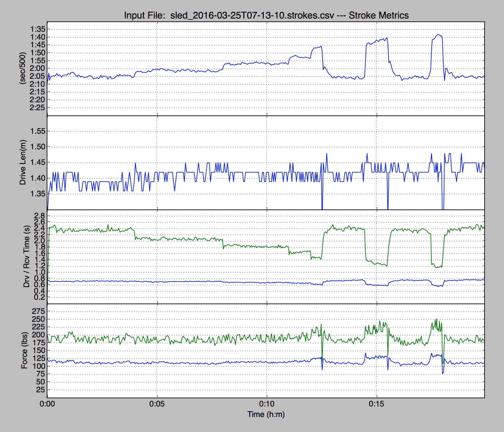
Task: Click the 2:25 pace tick label
Action: point(38,108)
